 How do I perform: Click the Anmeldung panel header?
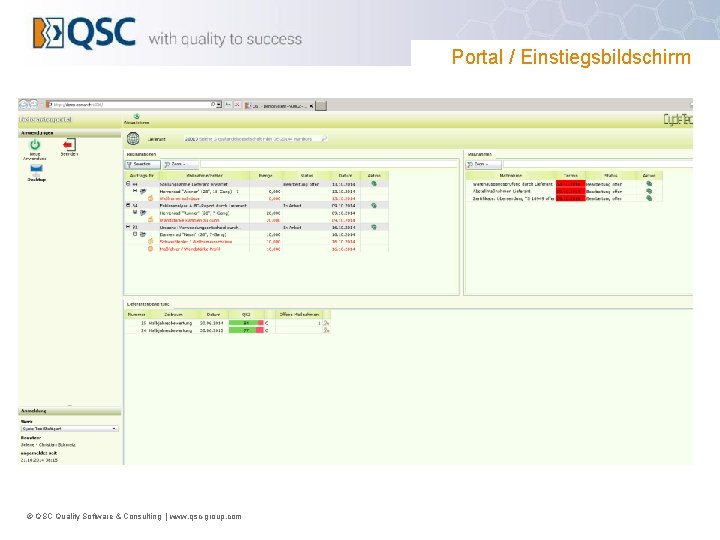pos(70,411)
